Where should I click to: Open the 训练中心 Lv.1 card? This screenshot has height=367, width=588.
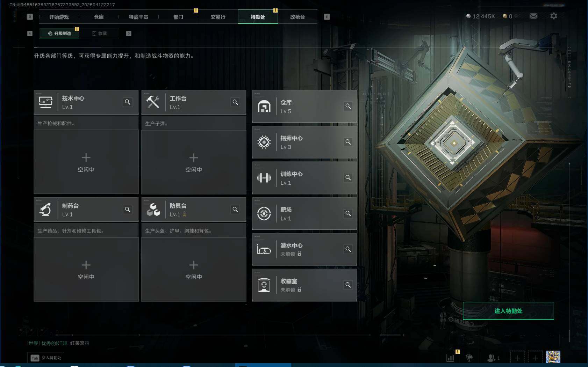tap(304, 178)
